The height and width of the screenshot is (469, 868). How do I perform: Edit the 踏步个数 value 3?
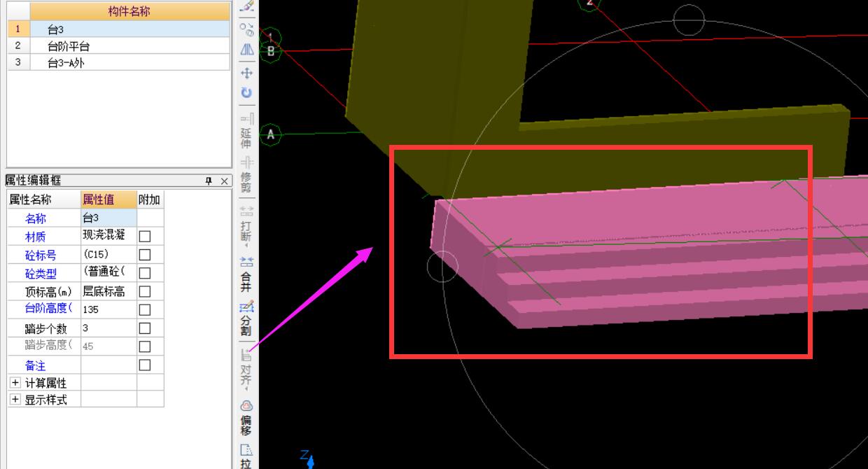pos(108,327)
